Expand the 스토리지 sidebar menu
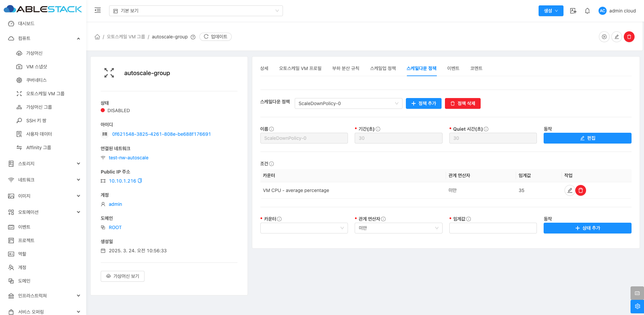 click(44, 164)
